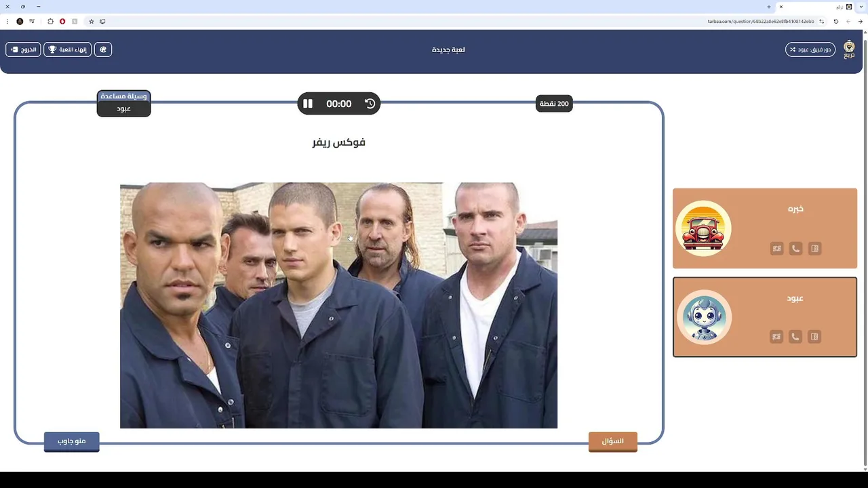This screenshot has height=488, width=868.
Task: Show the السؤال question view
Action: point(613,441)
